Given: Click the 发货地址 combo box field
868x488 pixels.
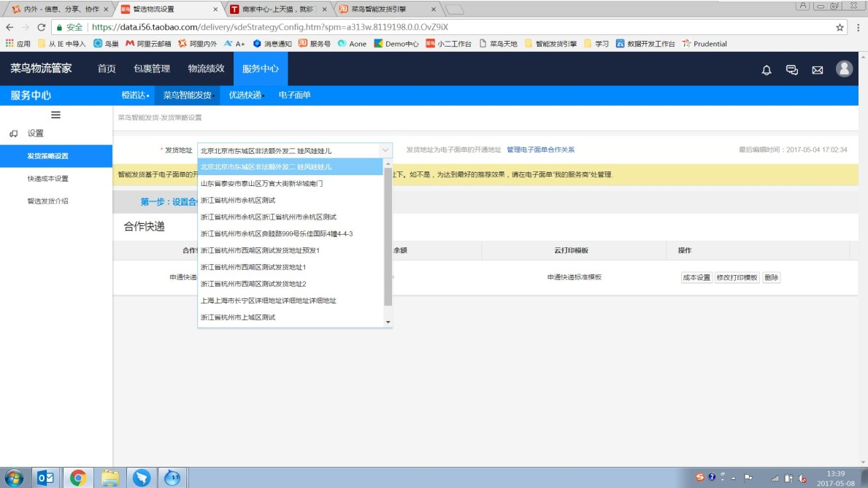Looking at the screenshot, I should point(294,150).
